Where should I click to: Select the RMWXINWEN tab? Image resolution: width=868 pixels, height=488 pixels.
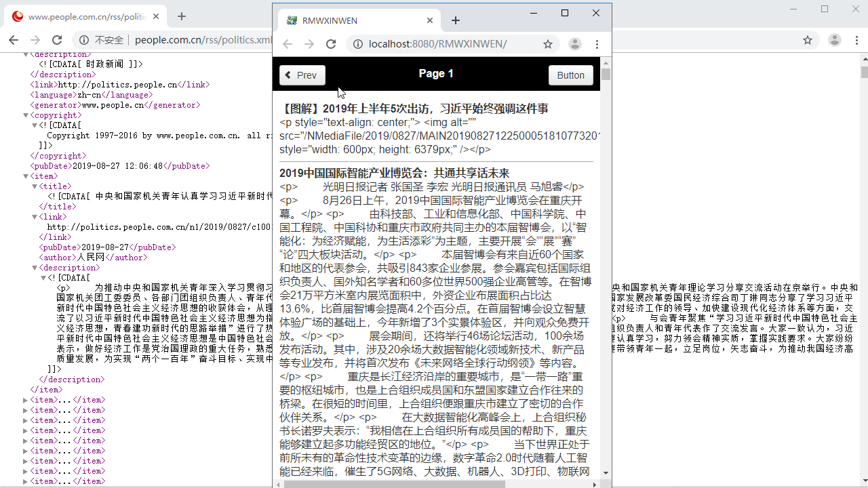coord(359,20)
